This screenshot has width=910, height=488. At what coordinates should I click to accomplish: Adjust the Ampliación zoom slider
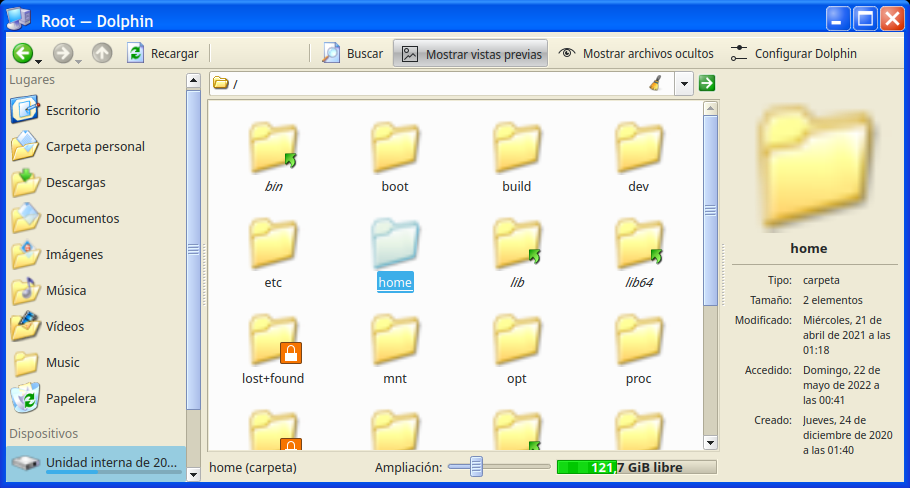476,467
